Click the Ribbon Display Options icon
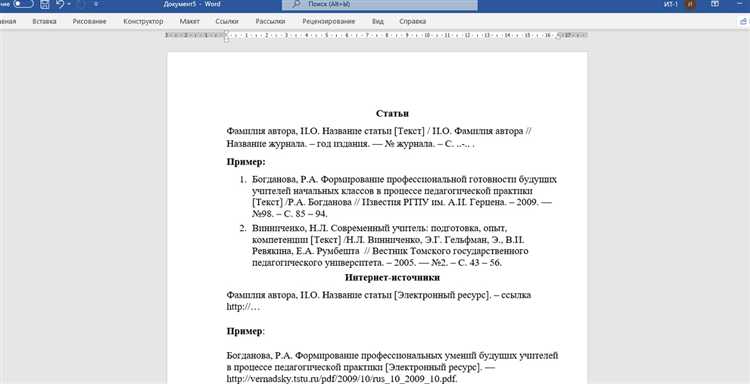The height and width of the screenshot is (384, 750). tap(715, 4)
